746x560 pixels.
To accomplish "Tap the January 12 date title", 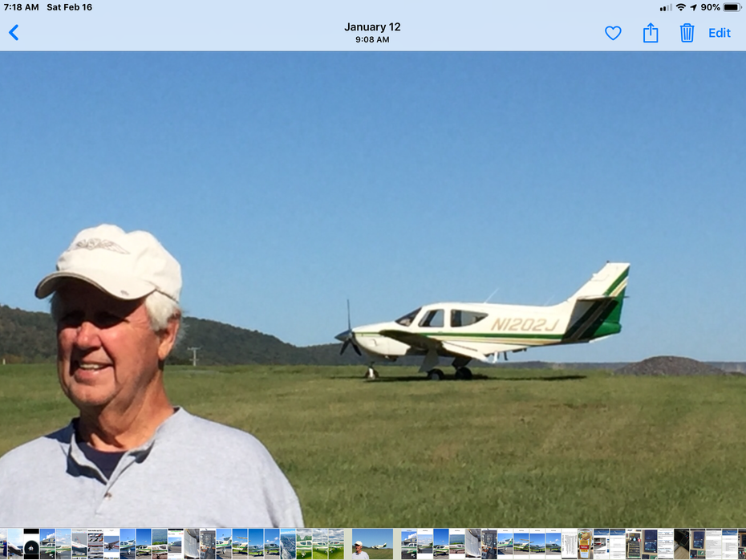I will 372,27.
